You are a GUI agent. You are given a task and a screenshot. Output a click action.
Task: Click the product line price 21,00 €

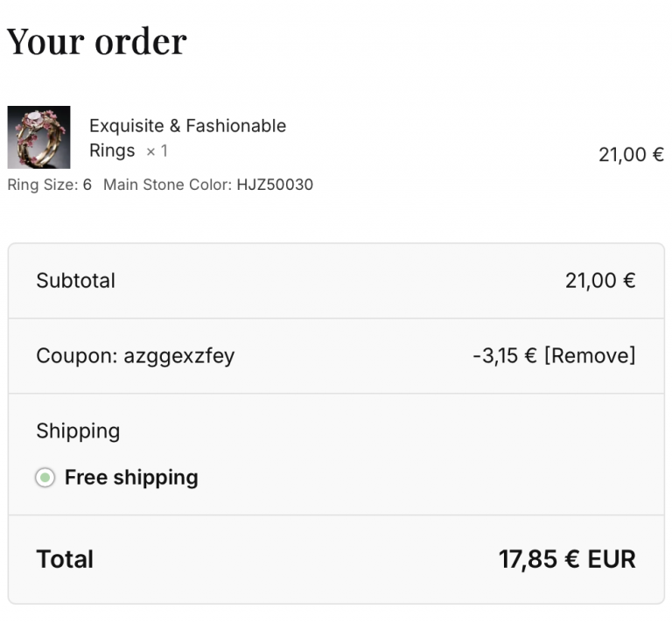point(631,155)
